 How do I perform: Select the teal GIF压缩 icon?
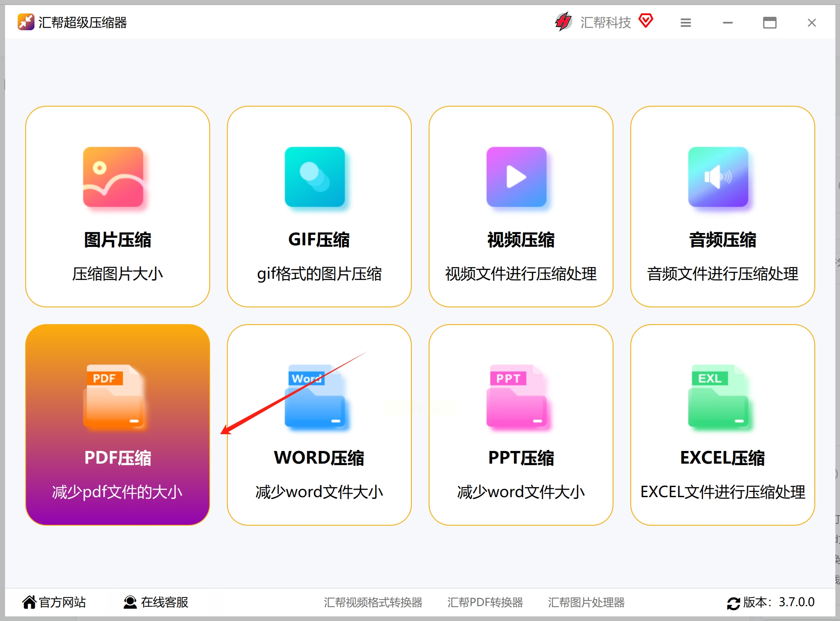pos(315,177)
